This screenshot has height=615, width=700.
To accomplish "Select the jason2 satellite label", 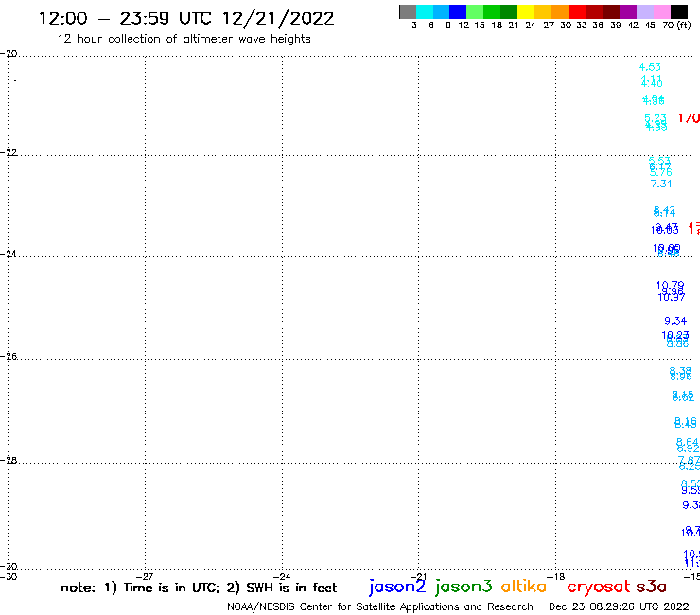I will click(397, 587).
